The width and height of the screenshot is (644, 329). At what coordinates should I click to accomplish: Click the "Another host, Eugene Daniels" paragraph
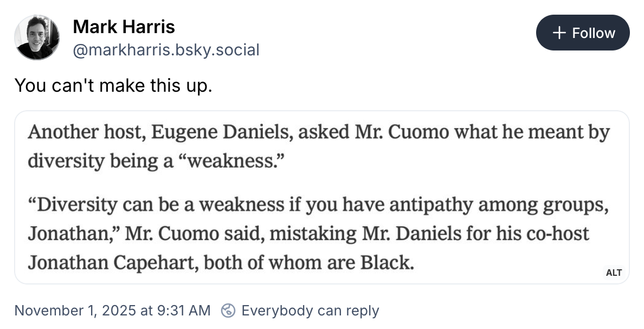click(x=319, y=146)
